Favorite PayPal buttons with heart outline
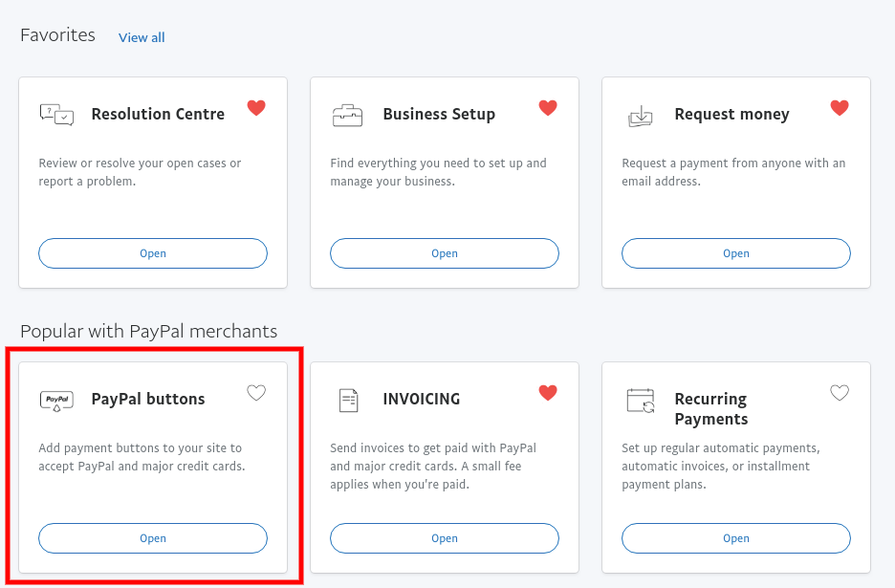Image resolution: width=895 pixels, height=588 pixels. (x=256, y=393)
